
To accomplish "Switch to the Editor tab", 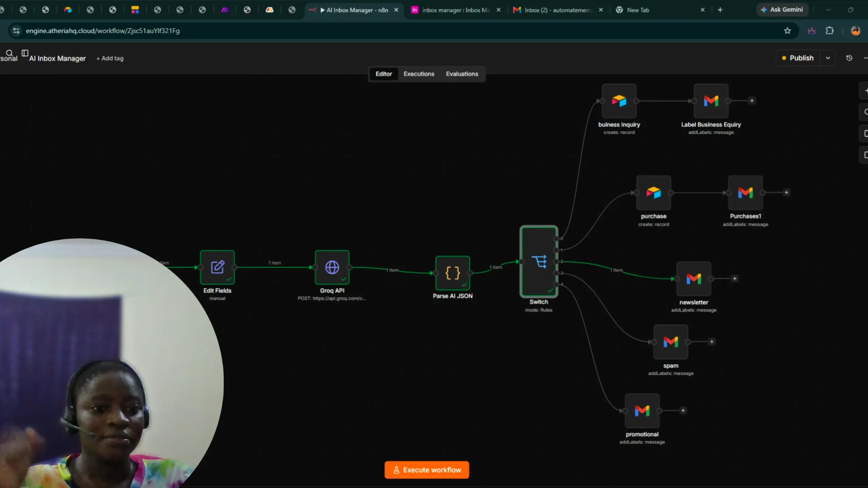I will pos(383,74).
